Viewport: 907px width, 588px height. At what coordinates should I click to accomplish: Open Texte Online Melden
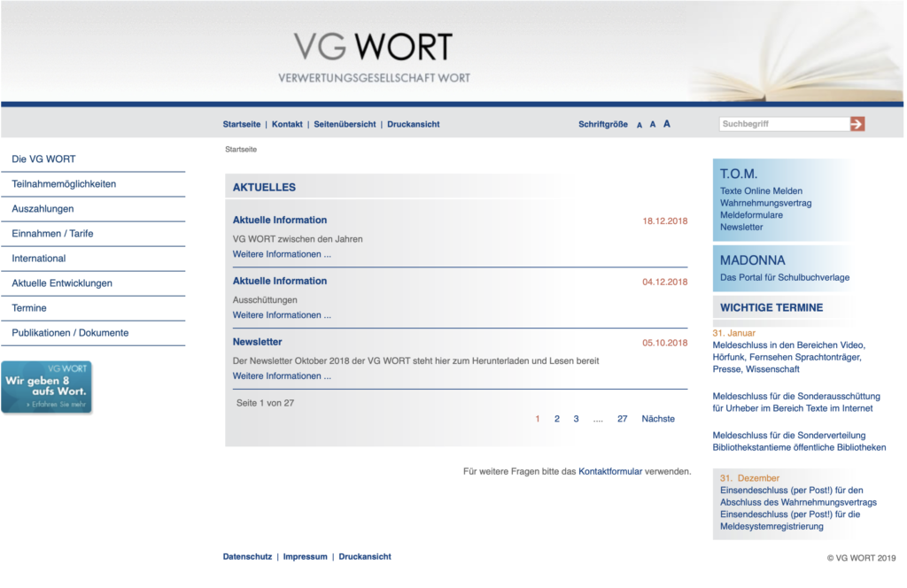pos(761,190)
